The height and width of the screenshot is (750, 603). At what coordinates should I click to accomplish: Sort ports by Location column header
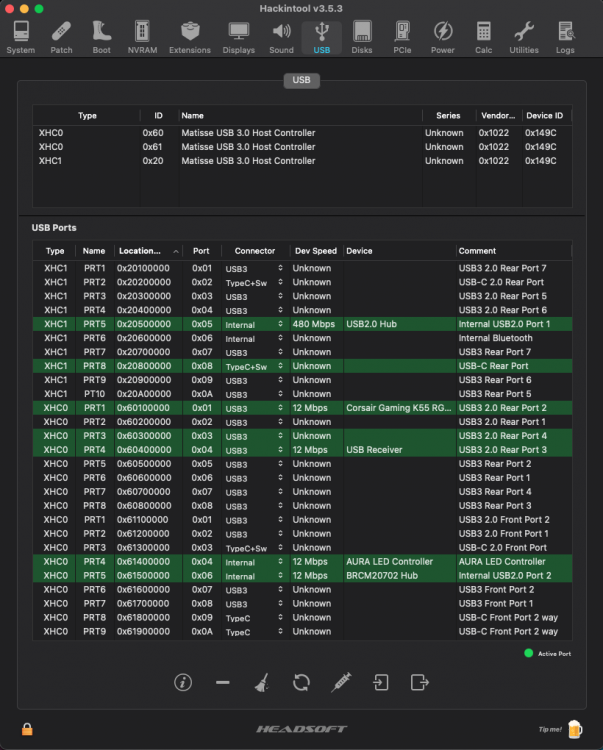(x=148, y=251)
